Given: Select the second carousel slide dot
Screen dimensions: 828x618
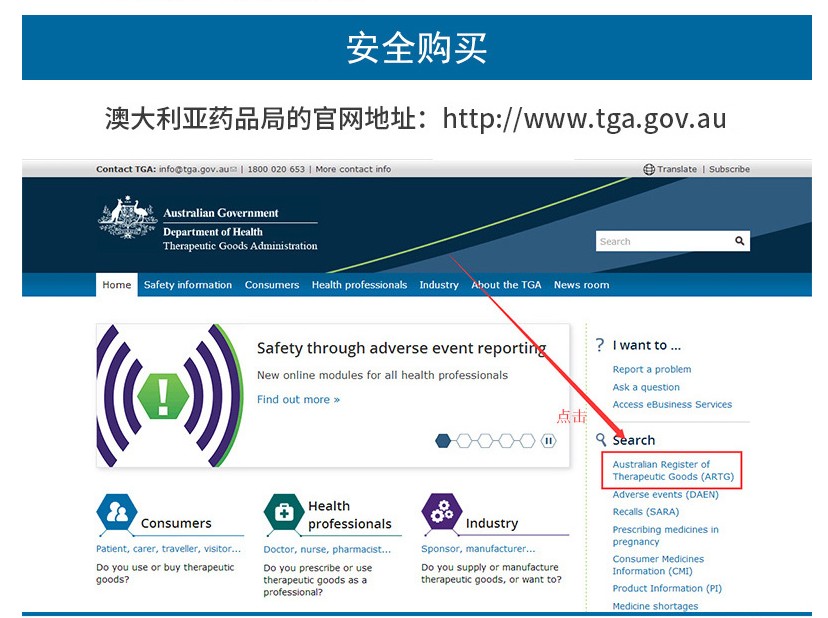Looking at the screenshot, I should pyautogui.click(x=464, y=441).
